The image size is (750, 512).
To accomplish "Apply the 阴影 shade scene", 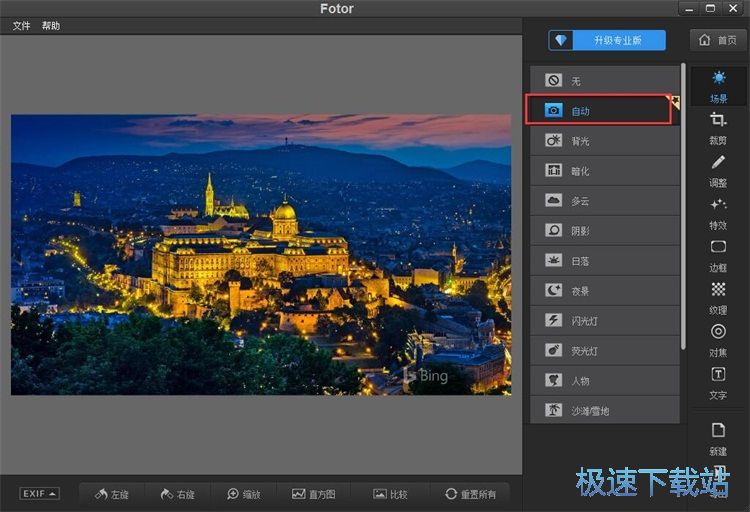I will click(x=605, y=231).
